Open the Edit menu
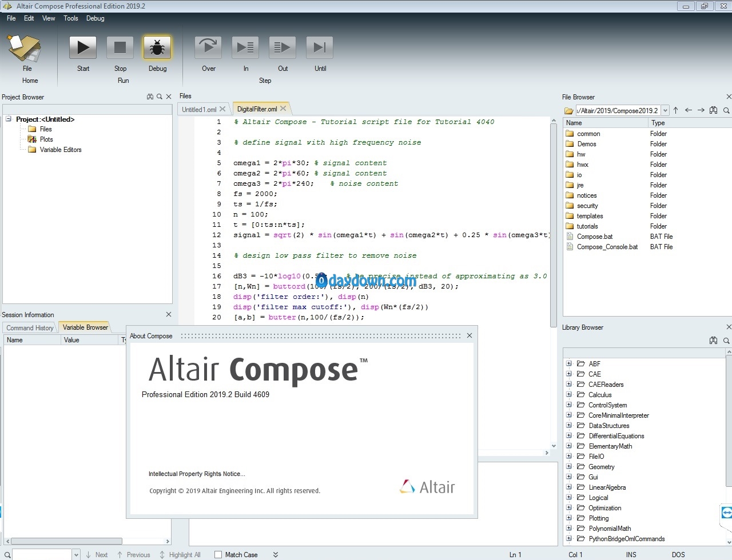The height and width of the screenshot is (560, 732). coord(29,18)
